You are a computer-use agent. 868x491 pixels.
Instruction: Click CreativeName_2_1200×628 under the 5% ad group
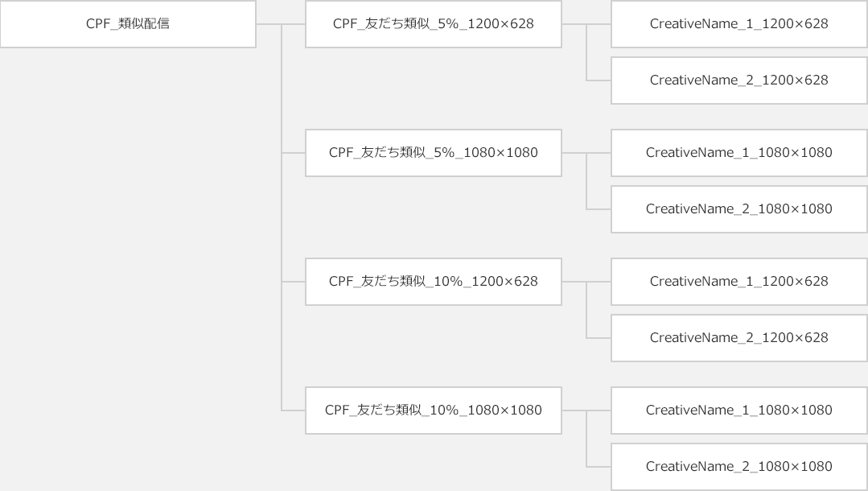[739, 80]
